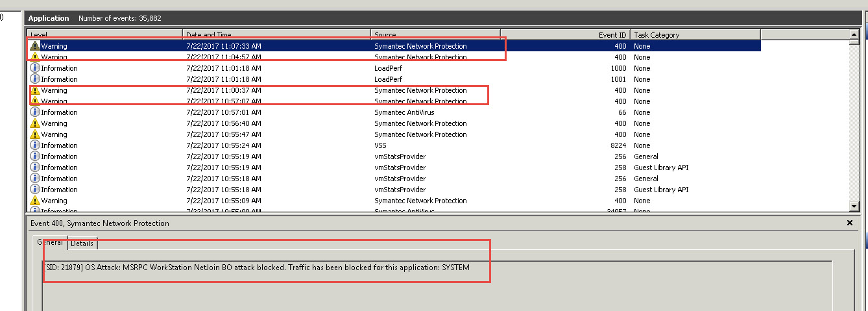Click Guest Library API of 10:55:18 AM event
Image resolution: width=868 pixels, height=311 pixels.
[x=661, y=190]
